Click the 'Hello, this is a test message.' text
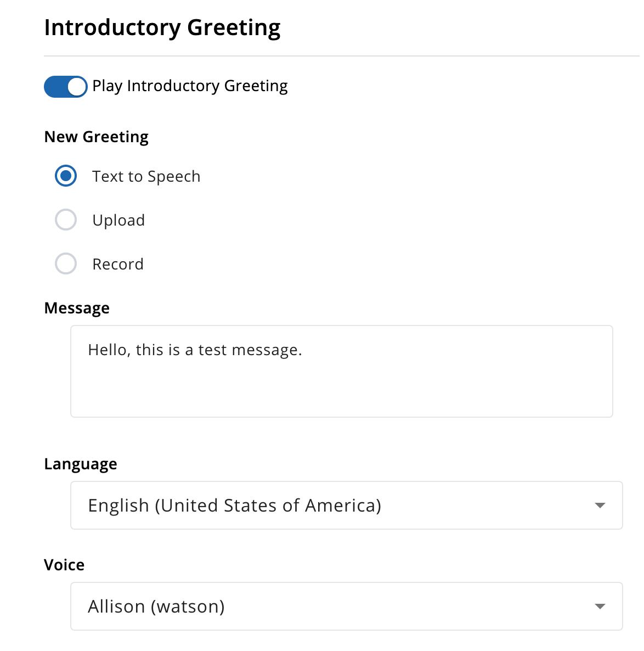Viewport: 644px width, 651px height. [x=195, y=350]
